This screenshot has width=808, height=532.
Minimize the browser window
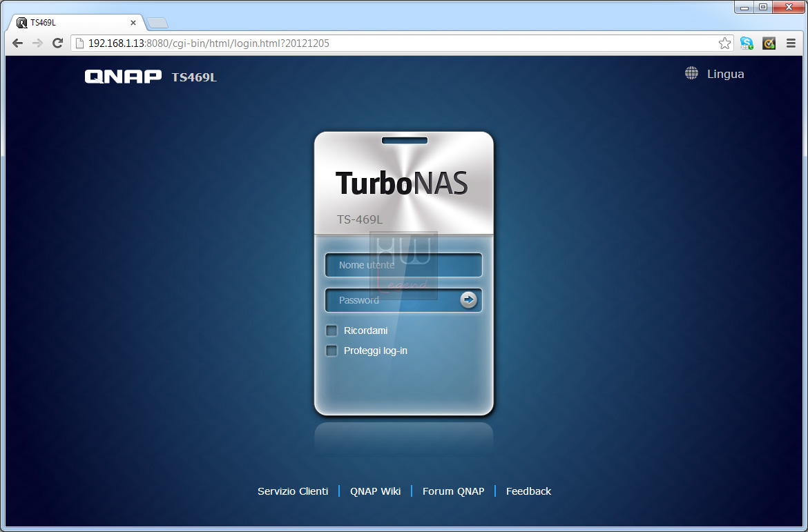(x=744, y=7)
